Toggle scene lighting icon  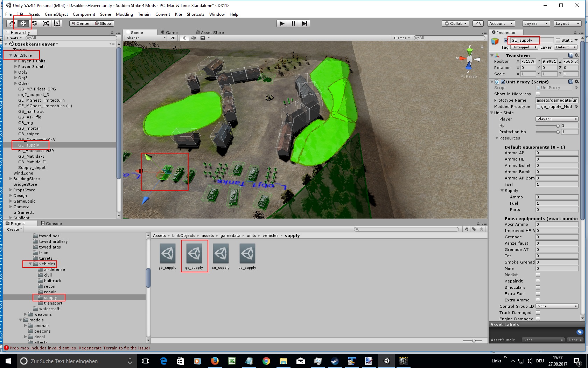click(x=184, y=38)
